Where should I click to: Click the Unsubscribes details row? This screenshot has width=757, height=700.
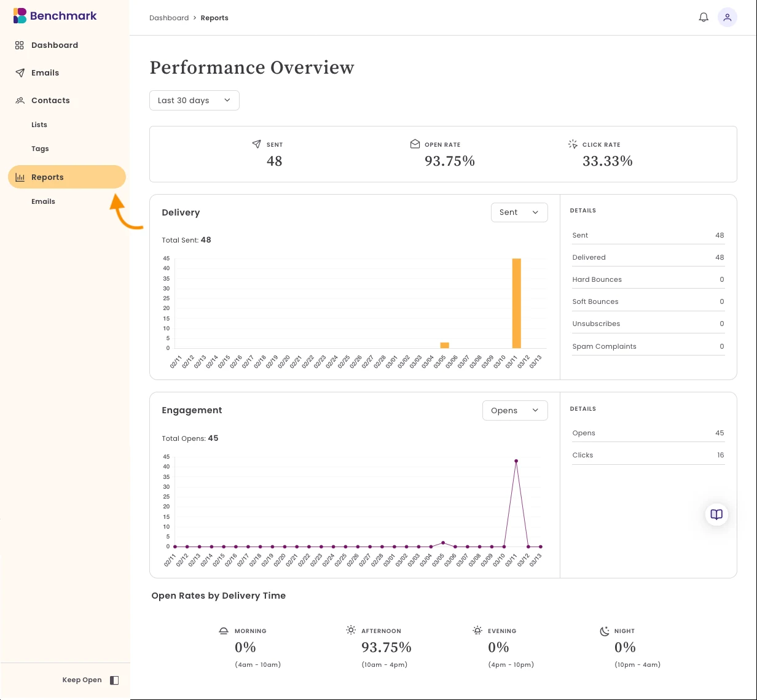tap(648, 324)
